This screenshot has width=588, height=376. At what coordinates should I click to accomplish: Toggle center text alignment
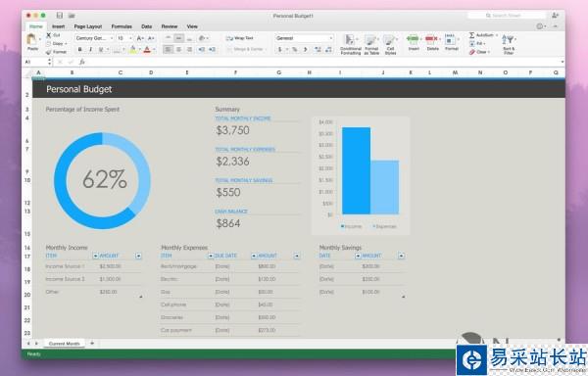coord(179,49)
